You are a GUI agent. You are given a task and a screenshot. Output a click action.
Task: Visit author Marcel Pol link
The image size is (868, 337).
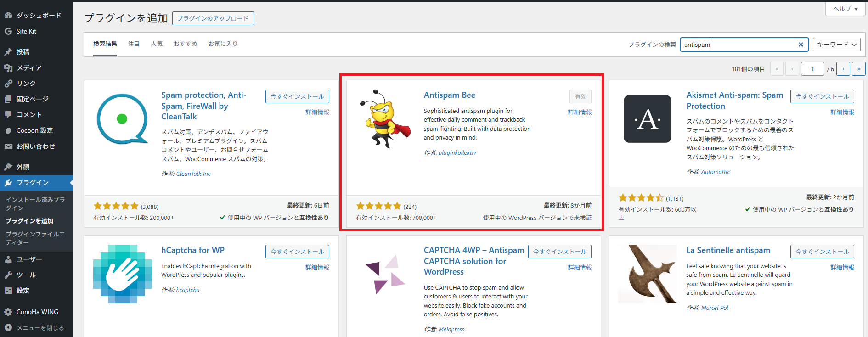tap(715, 308)
